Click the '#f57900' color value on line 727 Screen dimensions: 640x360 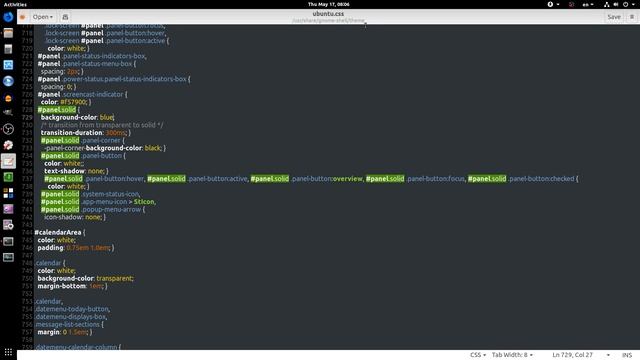73,102
